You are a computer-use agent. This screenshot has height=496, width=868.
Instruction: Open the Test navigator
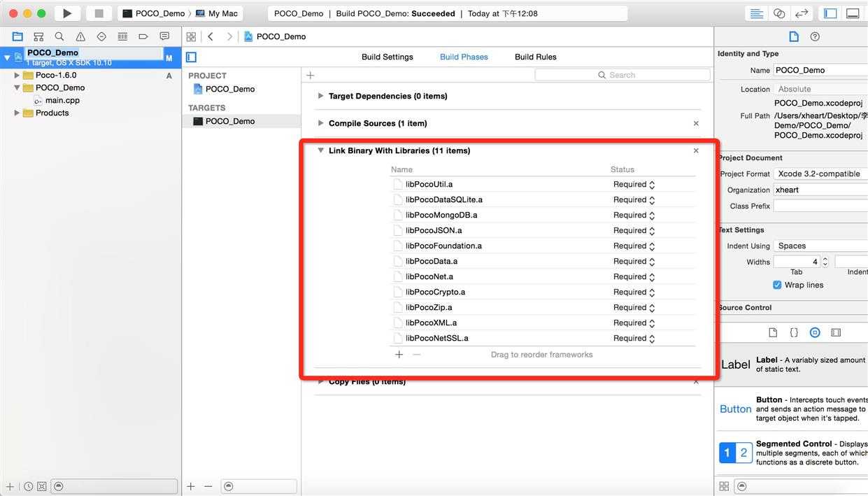pos(101,36)
